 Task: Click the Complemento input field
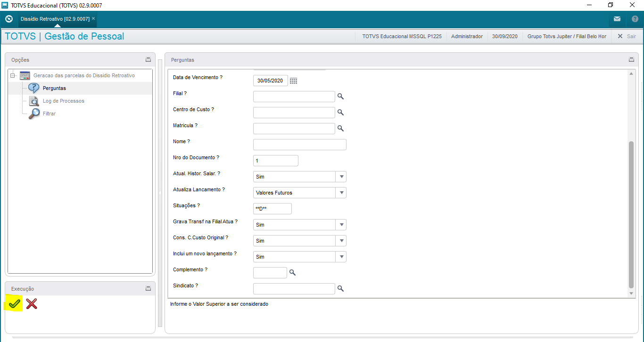point(270,273)
